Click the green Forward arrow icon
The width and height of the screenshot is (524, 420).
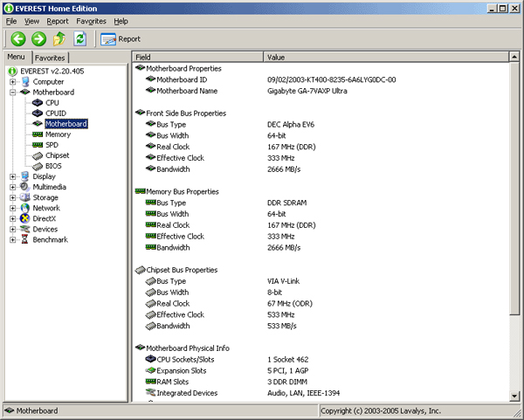click(x=38, y=38)
